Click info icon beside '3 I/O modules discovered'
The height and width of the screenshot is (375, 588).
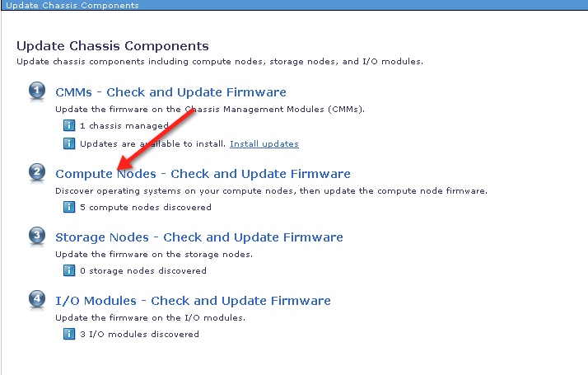coord(69,334)
